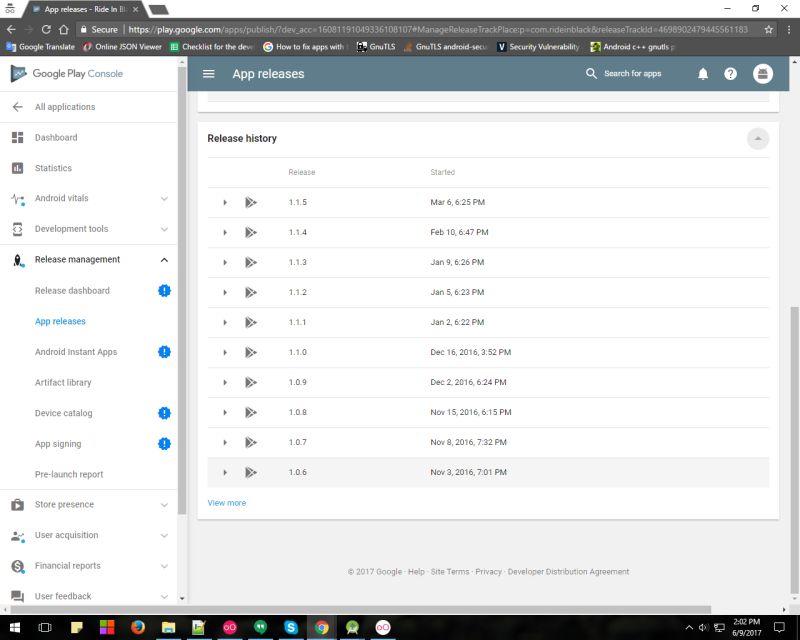Open Release dashboard in sidebar
800x640 pixels.
72,290
